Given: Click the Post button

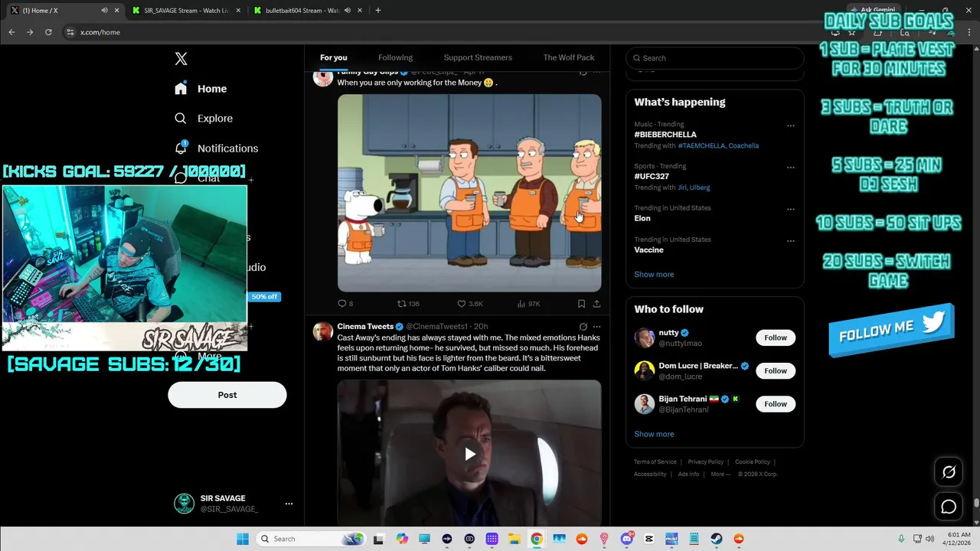Looking at the screenshot, I should click(x=227, y=395).
